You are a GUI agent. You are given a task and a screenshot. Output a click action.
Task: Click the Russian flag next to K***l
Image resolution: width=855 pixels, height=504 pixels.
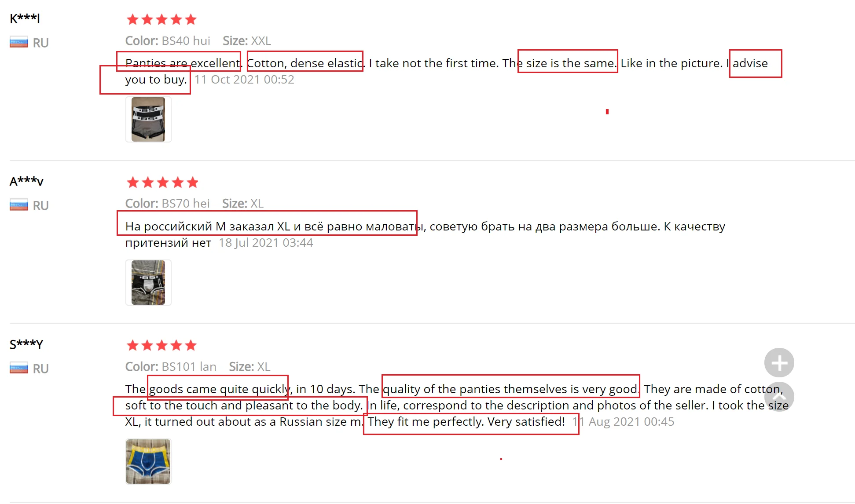19,43
